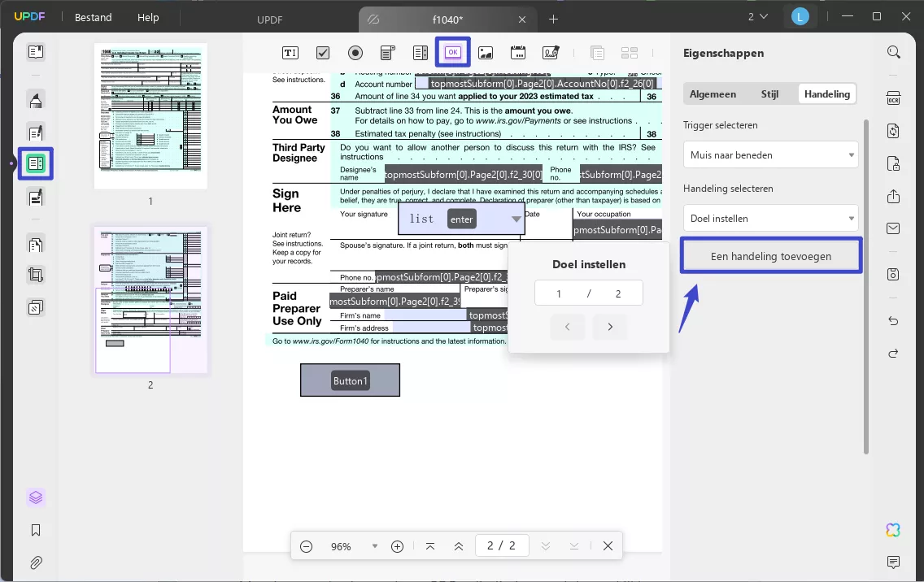Open Edit PDF mode in sidebar

36,132
